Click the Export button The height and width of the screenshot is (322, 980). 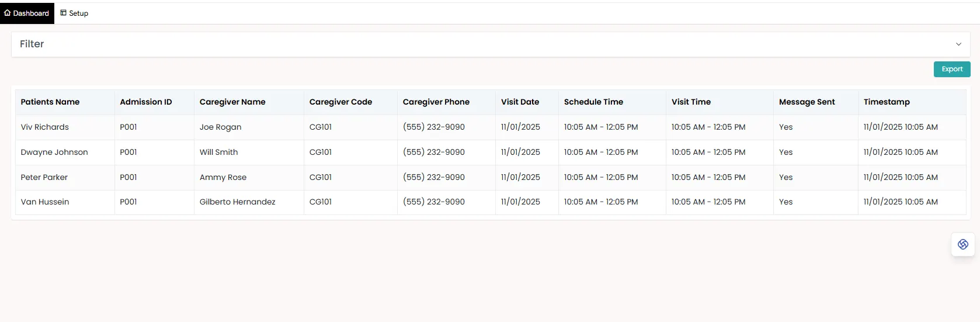[x=952, y=69]
